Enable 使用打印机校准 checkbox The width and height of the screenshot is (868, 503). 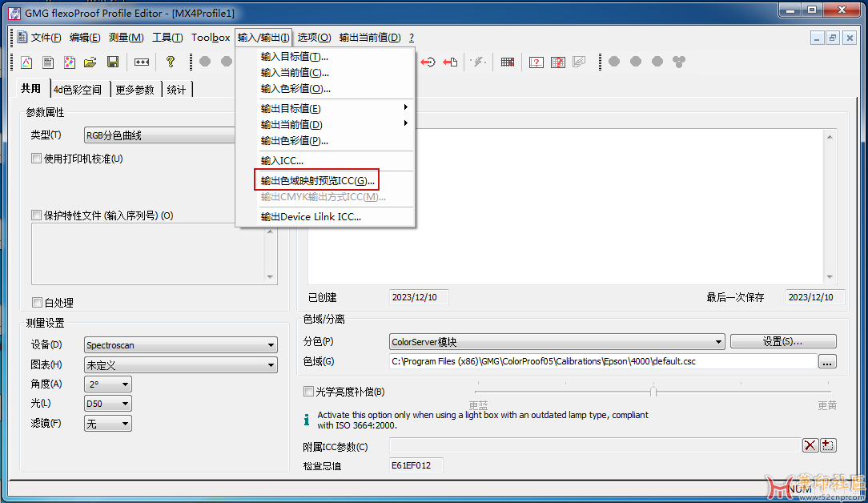[x=37, y=159]
